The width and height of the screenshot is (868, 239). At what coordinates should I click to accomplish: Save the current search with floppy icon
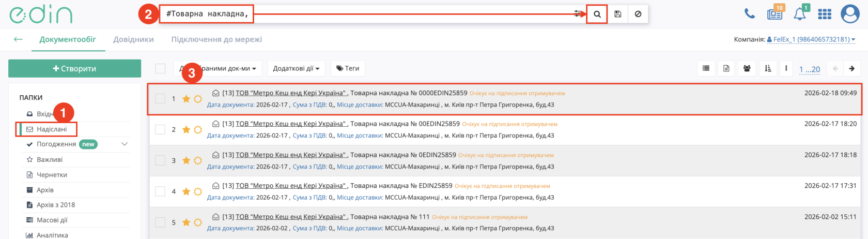(617, 14)
